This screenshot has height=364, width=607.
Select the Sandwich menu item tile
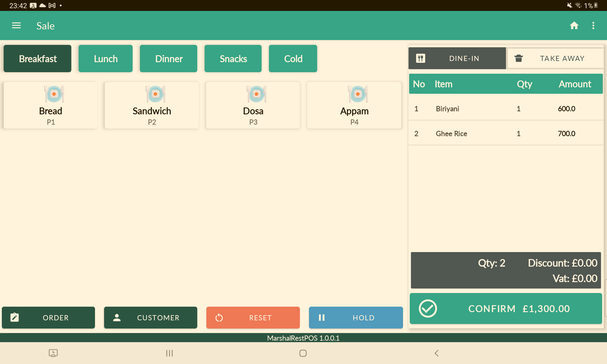coord(151,105)
